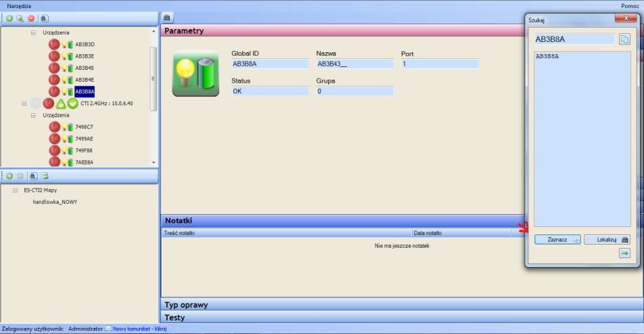Click the red status icon beside AB3B4E

54,79
